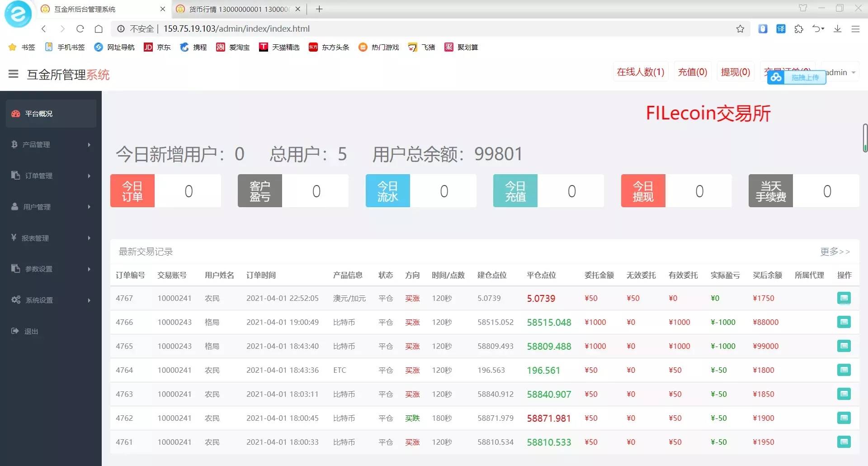This screenshot has width=868, height=466.
Task: Expand the admin account dropdown
Action: coord(839,72)
